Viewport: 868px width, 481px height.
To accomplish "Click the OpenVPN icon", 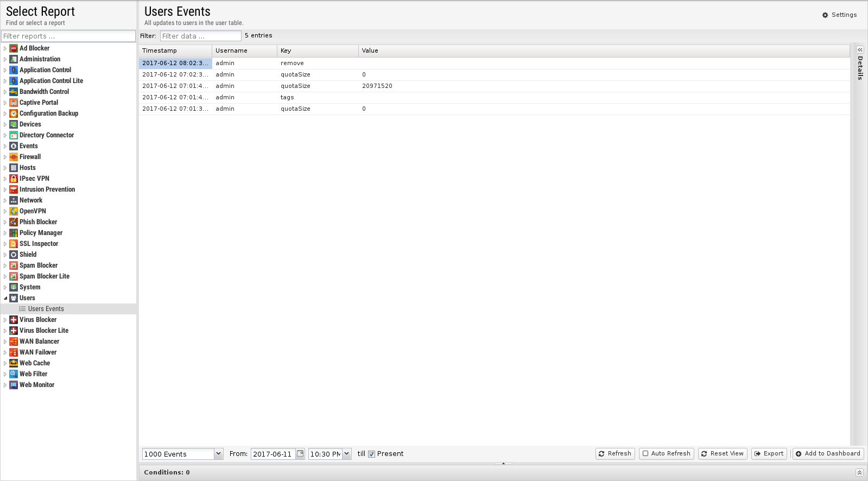I will (x=14, y=211).
